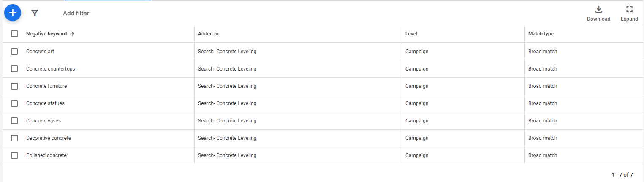Toggle the select-all header checkbox
Image resolution: width=644 pixels, height=182 pixels.
pos(14,34)
